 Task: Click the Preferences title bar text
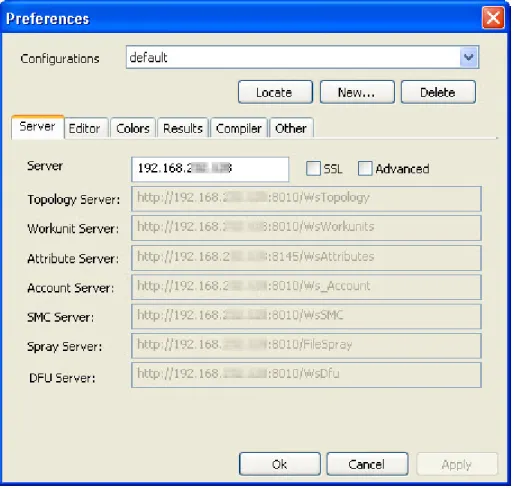pyautogui.click(x=48, y=19)
